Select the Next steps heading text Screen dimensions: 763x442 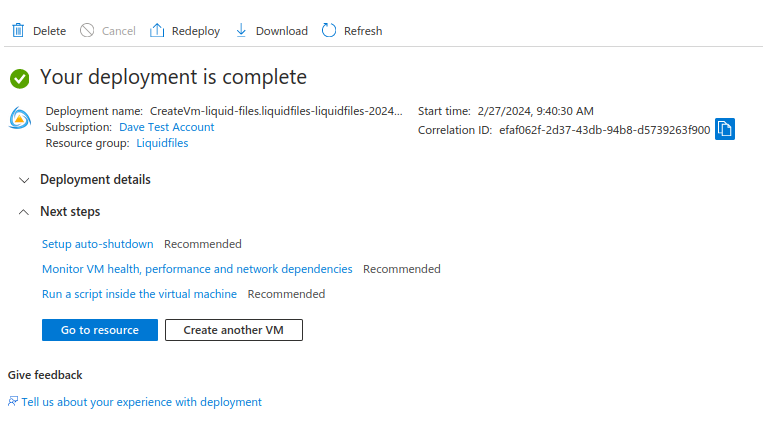tap(70, 212)
